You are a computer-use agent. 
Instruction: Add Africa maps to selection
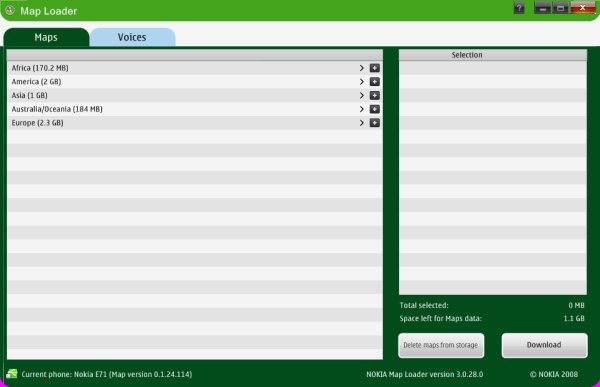click(375, 68)
